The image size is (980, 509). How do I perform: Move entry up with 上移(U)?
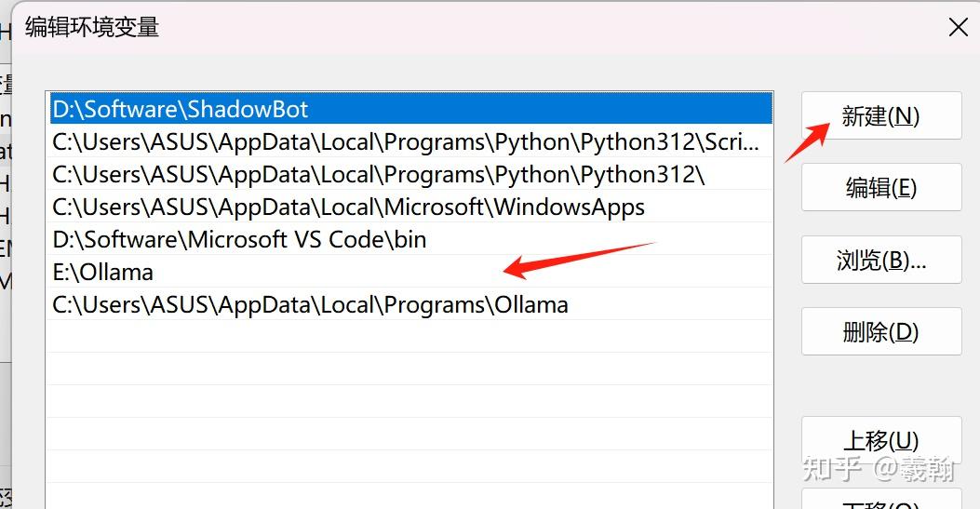(881, 440)
